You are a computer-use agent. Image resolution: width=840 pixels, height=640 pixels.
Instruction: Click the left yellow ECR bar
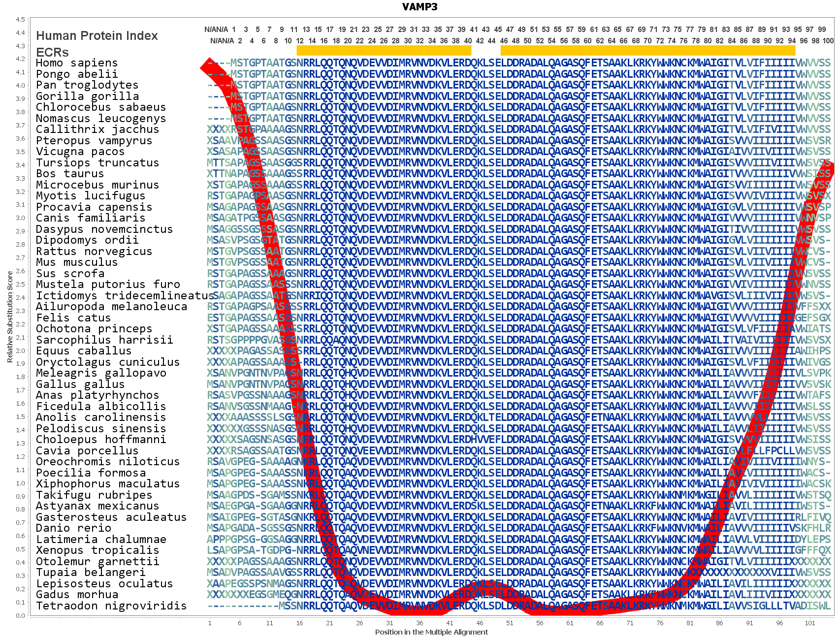[384, 50]
